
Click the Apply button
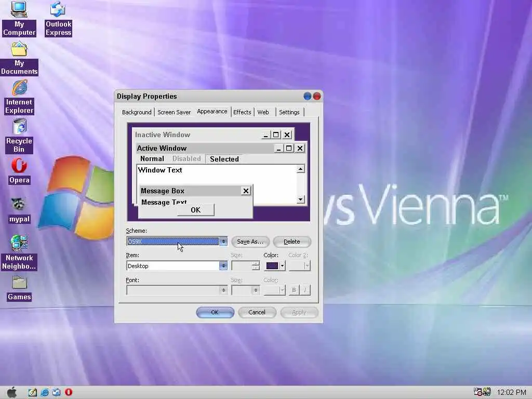pyautogui.click(x=299, y=312)
